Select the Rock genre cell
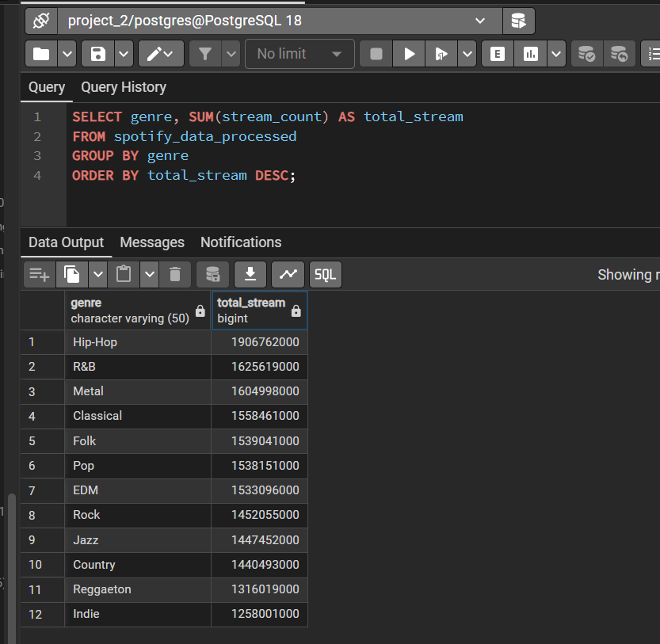The image size is (660, 644). coord(138,515)
